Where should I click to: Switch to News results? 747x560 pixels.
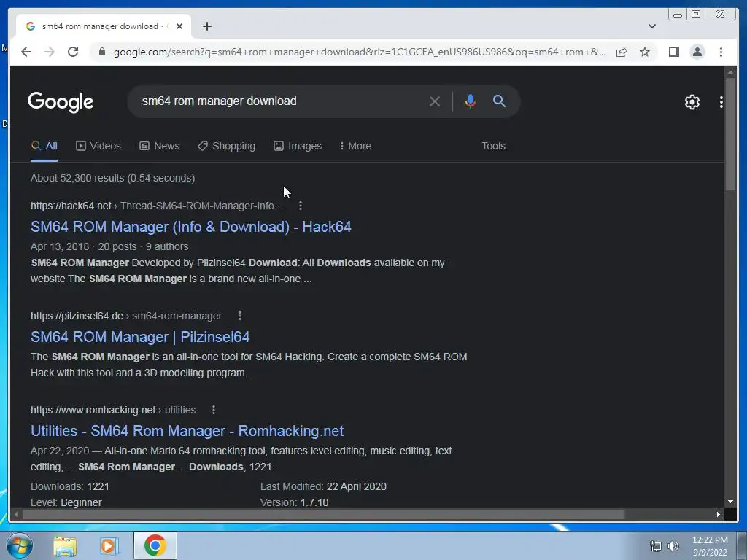point(159,146)
